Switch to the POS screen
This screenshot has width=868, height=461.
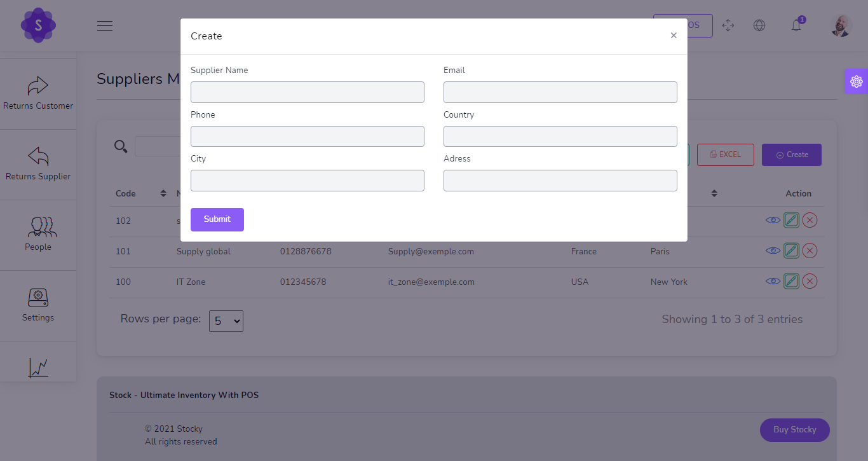click(x=691, y=25)
